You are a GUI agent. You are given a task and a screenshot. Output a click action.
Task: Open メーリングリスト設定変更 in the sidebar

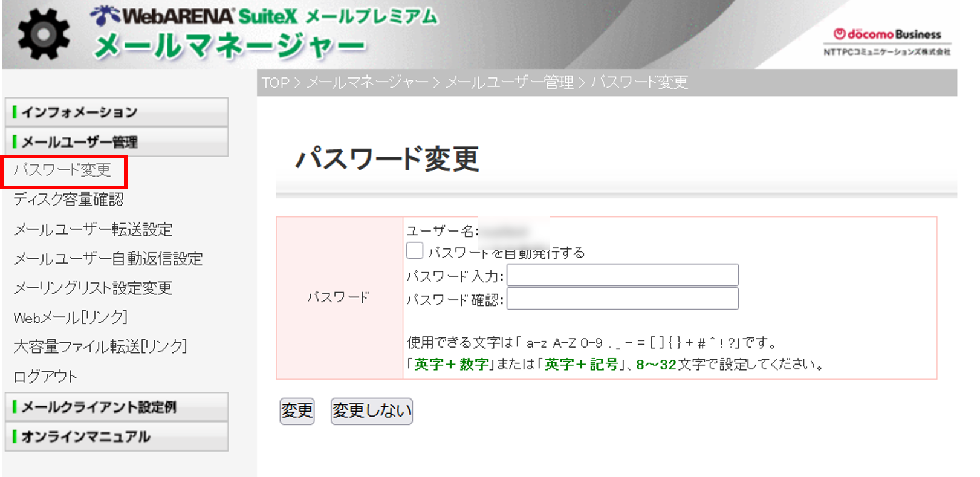click(93, 288)
